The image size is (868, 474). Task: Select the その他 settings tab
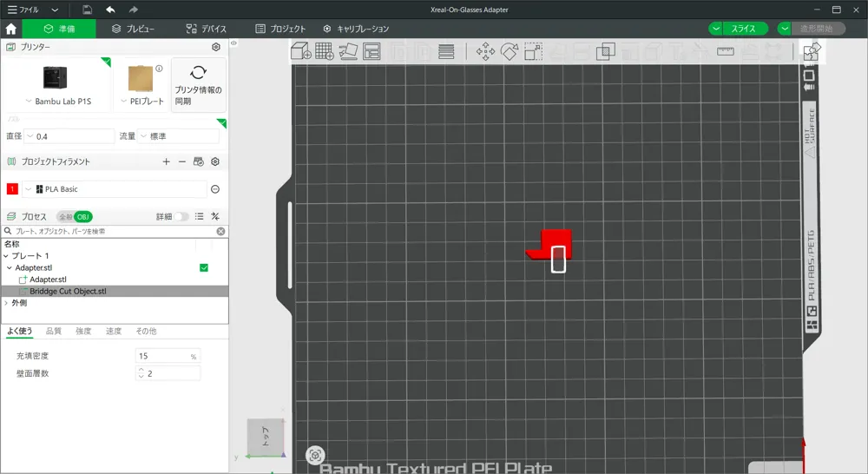[x=146, y=331]
